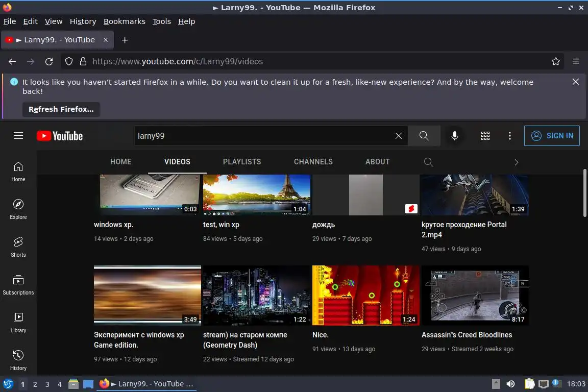The height and width of the screenshot is (392, 588).
Task: Open a new tab with plus button
Action: [x=125, y=40]
